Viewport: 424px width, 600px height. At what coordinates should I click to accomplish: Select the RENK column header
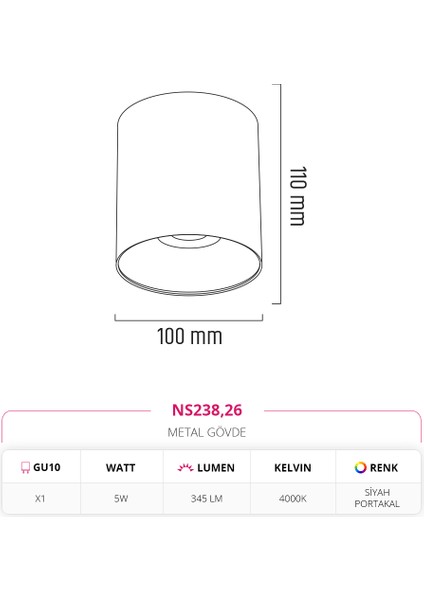[x=378, y=466]
